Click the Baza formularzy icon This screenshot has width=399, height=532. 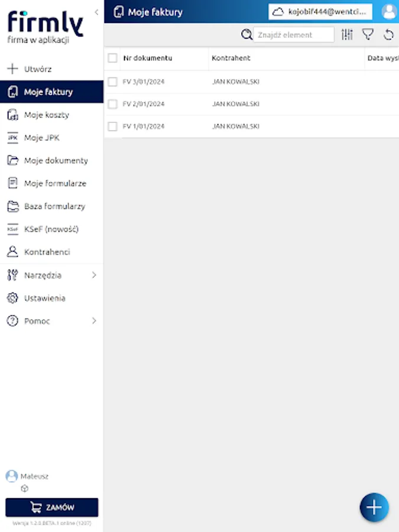(13, 206)
